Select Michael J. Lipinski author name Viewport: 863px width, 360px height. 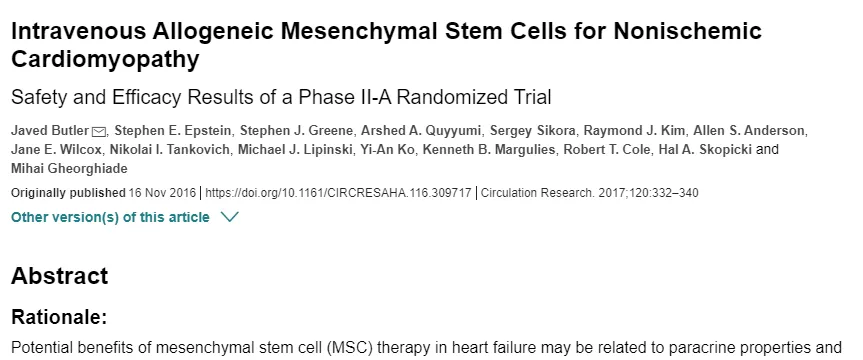coord(296,150)
